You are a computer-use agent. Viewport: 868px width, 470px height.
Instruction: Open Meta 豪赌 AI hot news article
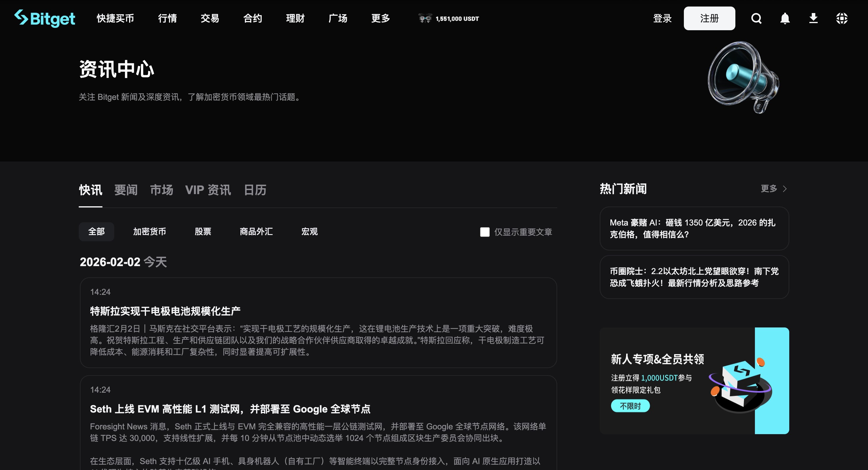click(x=694, y=228)
